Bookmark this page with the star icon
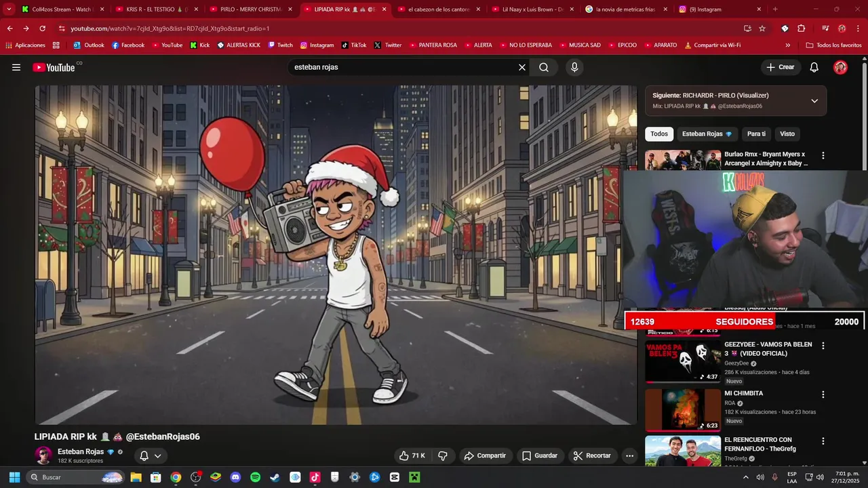The width and height of the screenshot is (868, 488). (762, 28)
